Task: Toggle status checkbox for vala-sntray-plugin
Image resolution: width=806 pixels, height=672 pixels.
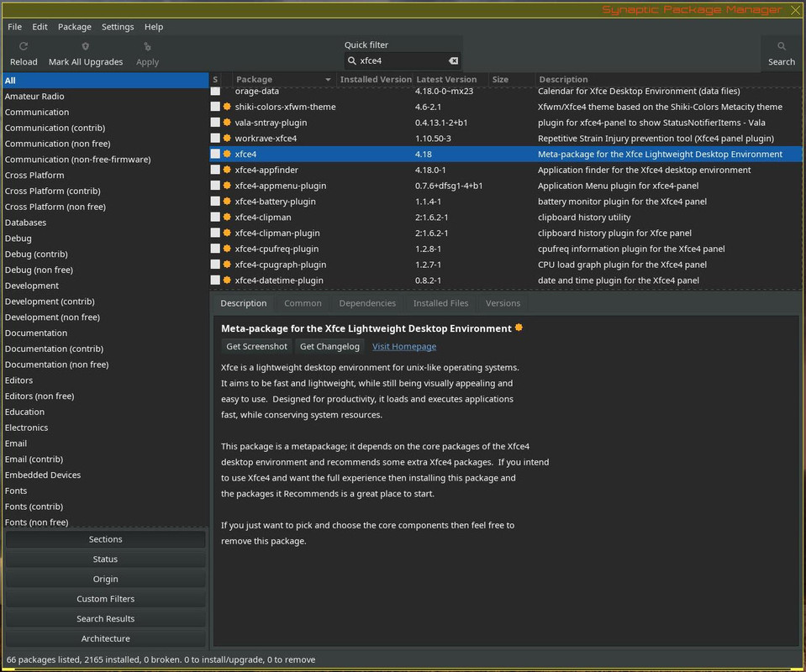Action: tap(215, 123)
